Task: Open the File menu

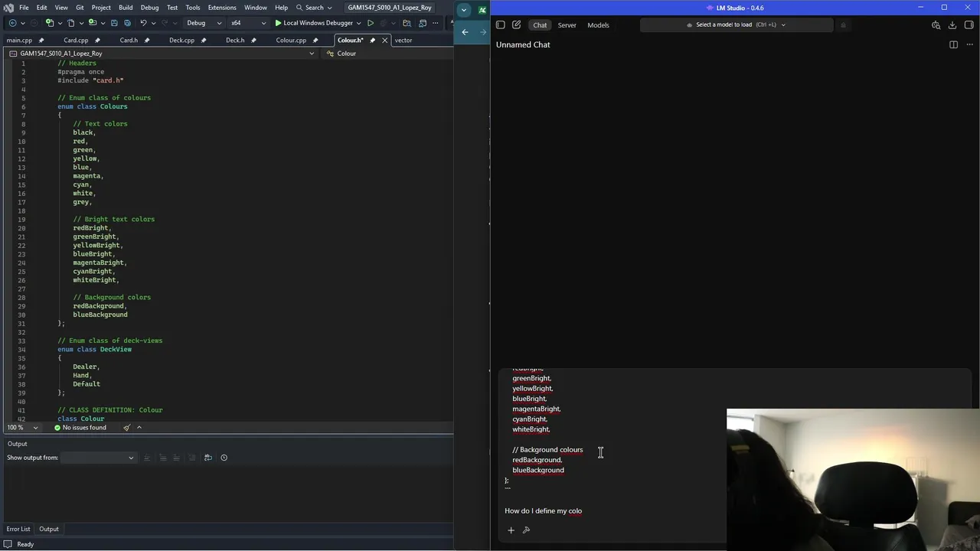Action: [x=24, y=8]
